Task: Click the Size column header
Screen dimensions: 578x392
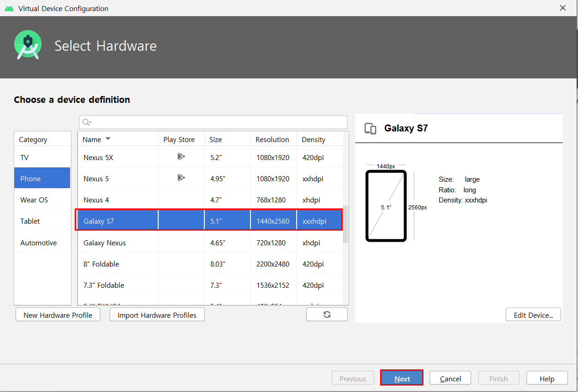Action: click(227, 139)
